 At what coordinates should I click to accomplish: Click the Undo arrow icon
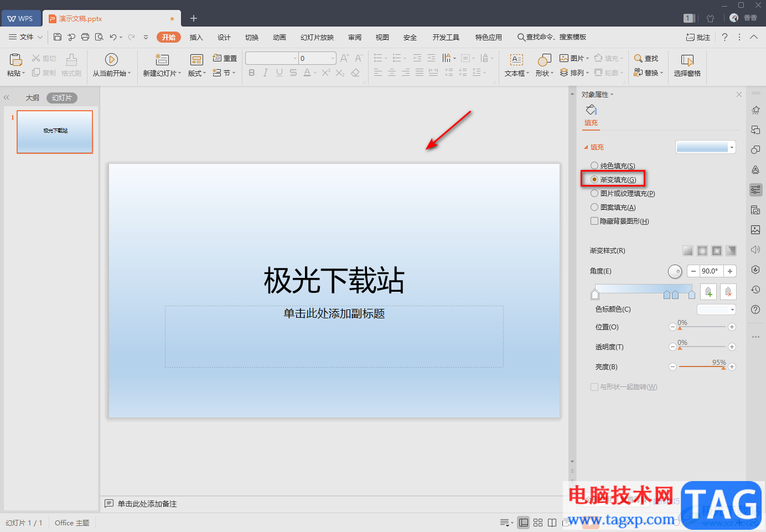(113, 37)
